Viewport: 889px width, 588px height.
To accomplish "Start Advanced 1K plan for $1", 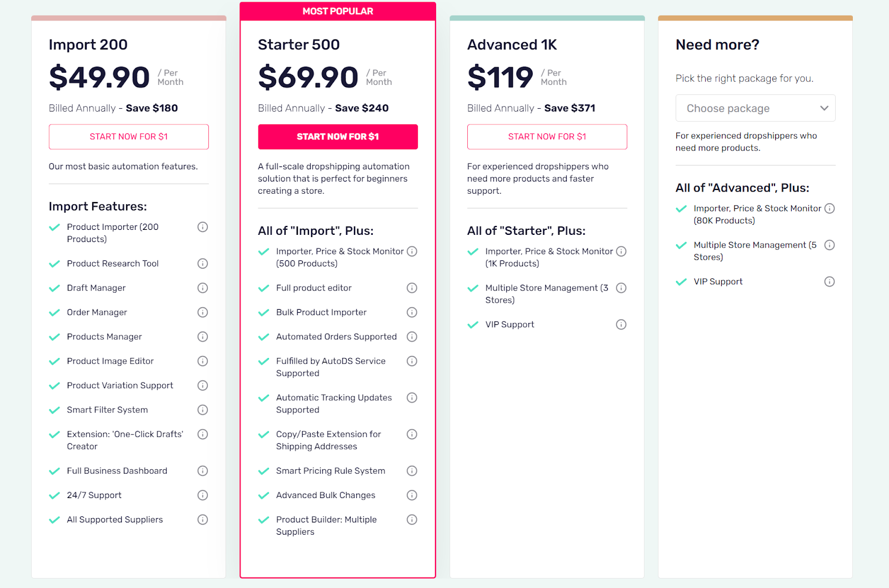I will [547, 137].
